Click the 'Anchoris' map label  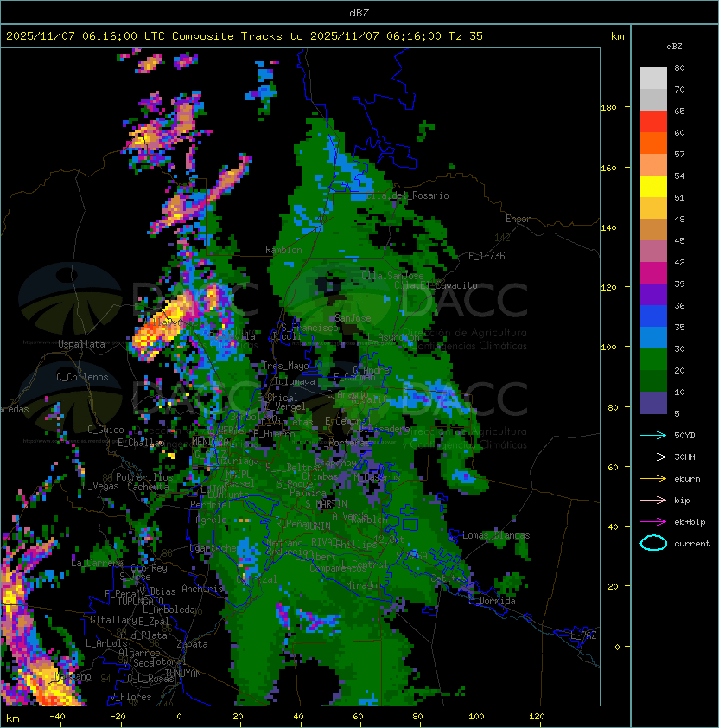click(202, 589)
